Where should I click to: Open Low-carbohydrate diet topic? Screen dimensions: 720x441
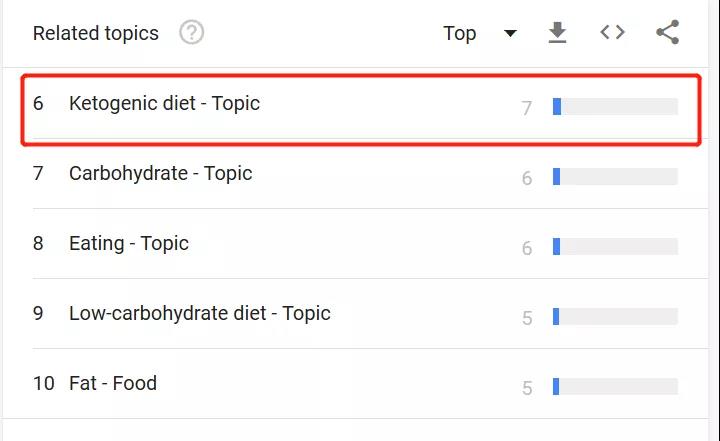(x=199, y=314)
